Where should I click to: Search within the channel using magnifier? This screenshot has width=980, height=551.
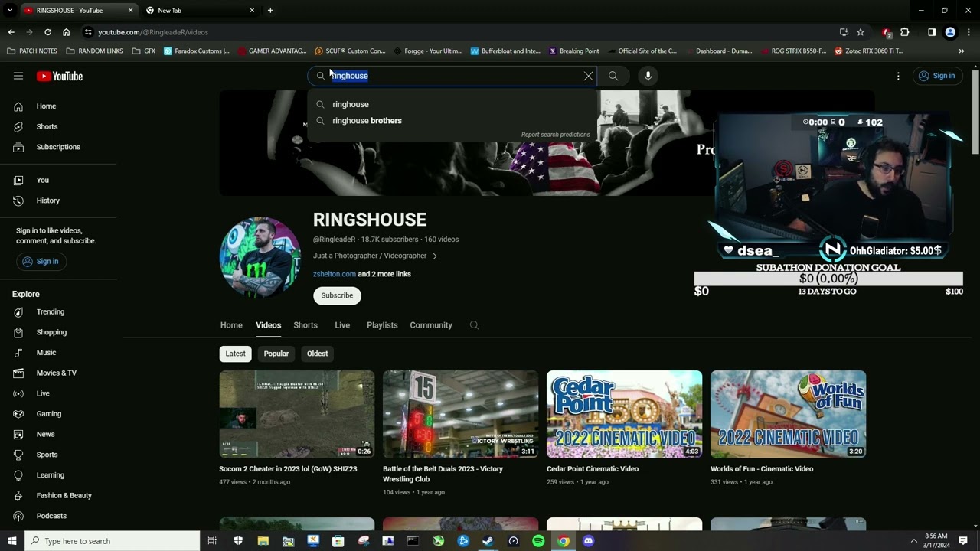(475, 325)
